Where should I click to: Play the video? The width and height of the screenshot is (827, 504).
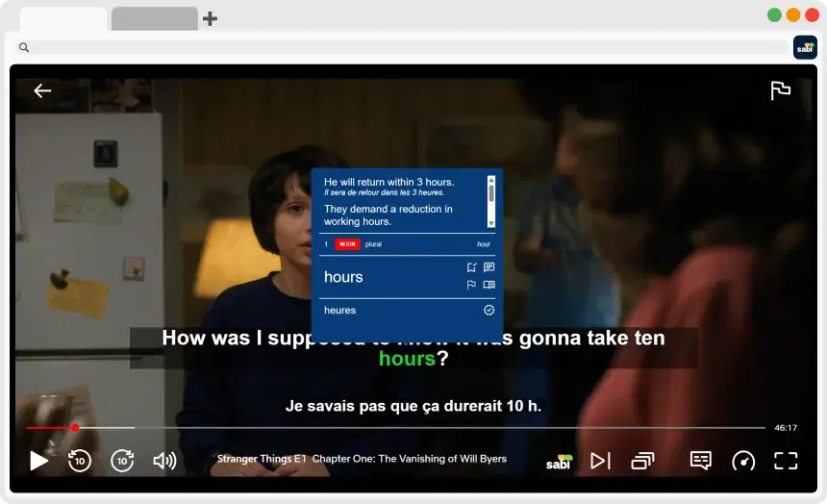pos(38,460)
